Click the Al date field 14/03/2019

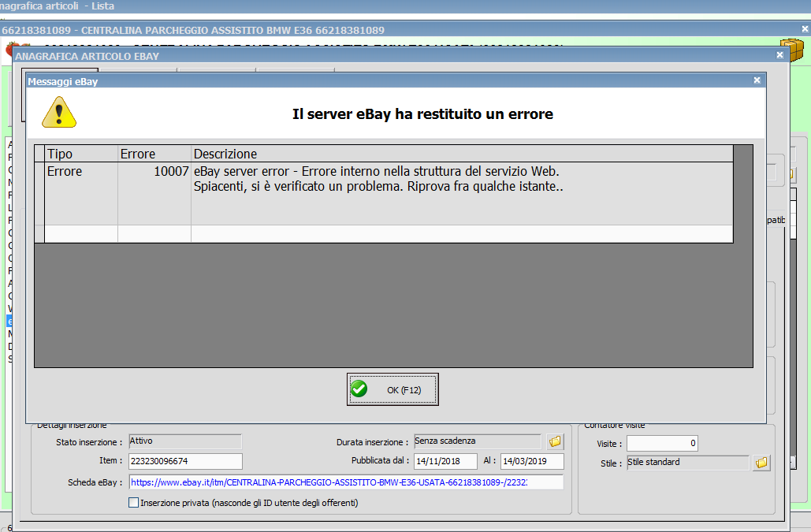tap(532, 461)
